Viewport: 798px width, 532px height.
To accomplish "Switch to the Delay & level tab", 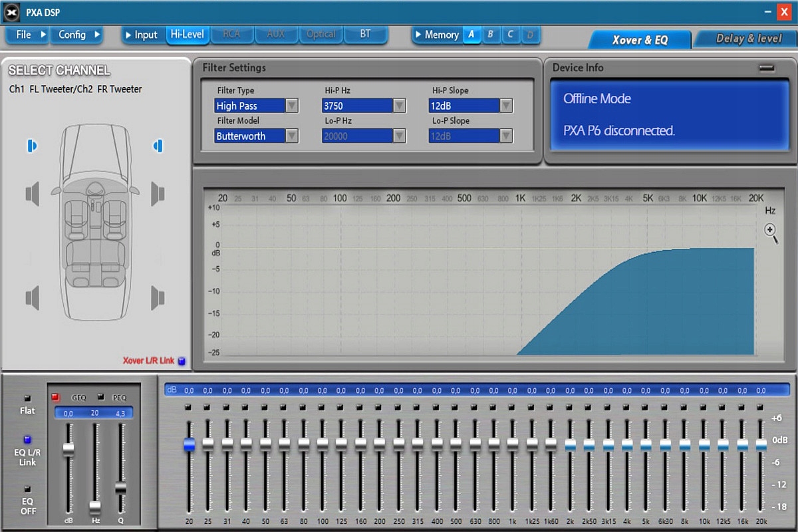I will tap(748, 39).
